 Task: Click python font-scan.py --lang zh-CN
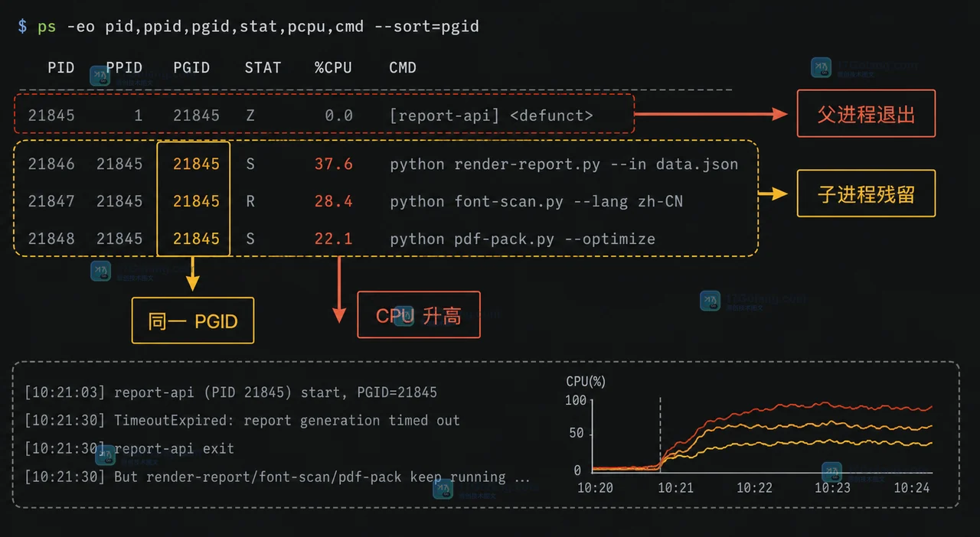point(536,201)
